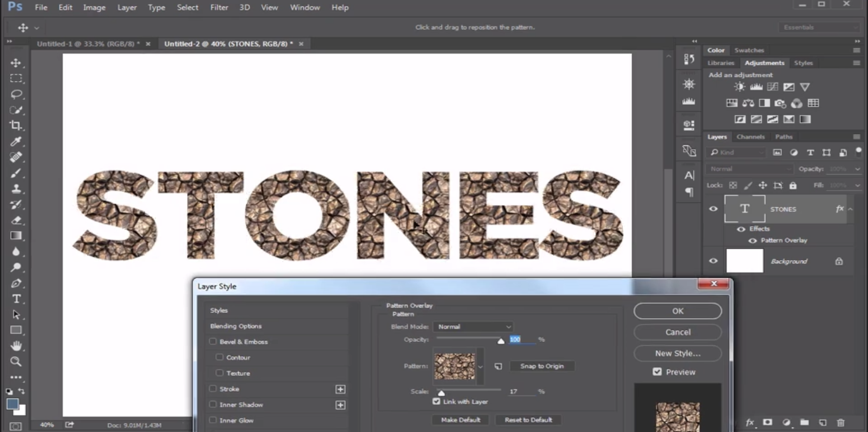Switch to Untitled-1 document tab
This screenshot has height=432, width=868.
pyautogui.click(x=88, y=44)
